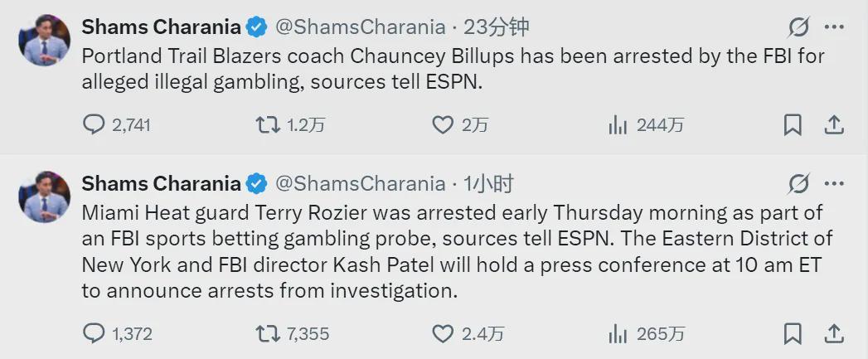Retweet the Terry Rozier tweet

[x=267, y=333]
